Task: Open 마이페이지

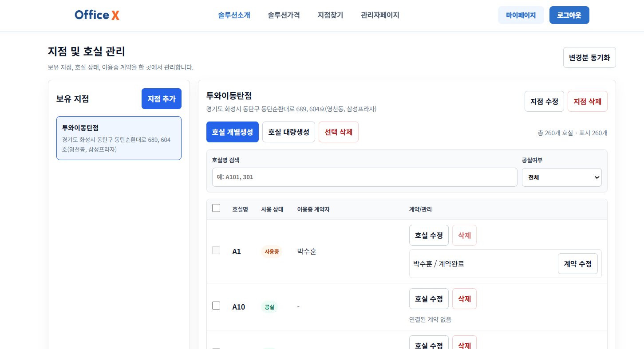Action: click(x=521, y=15)
